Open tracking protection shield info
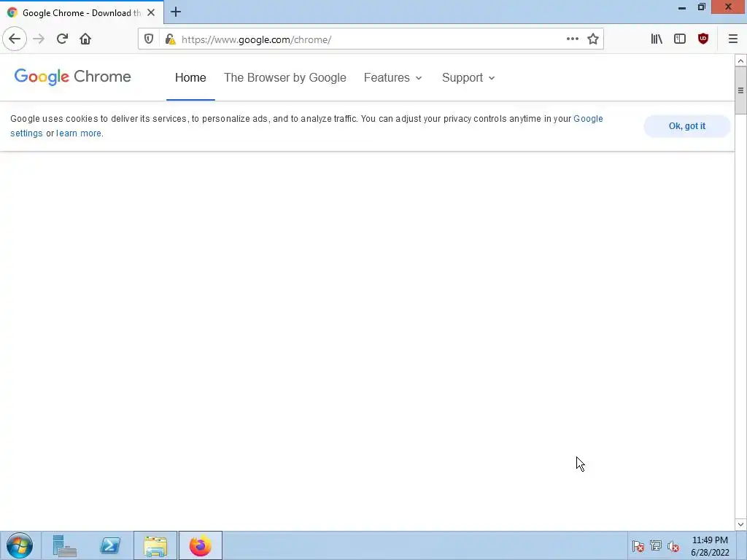The height and width of the screenshot is (560, 747). [149, 39]
